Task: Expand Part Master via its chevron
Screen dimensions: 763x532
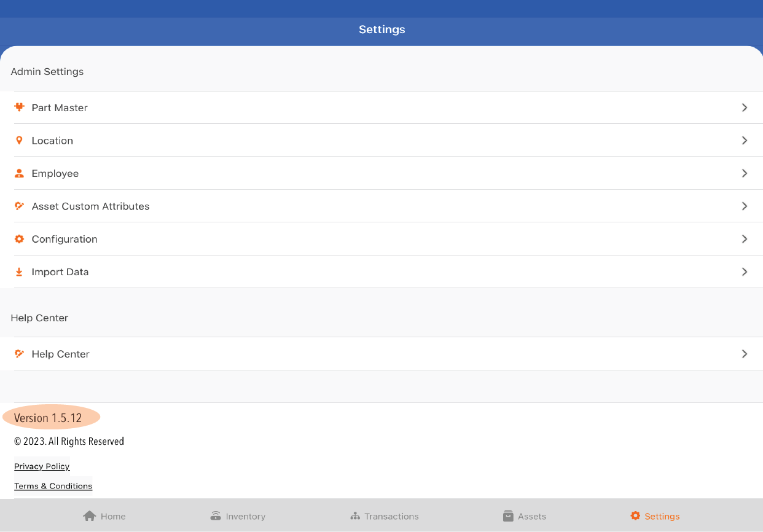Action: [x=745, y=108]
